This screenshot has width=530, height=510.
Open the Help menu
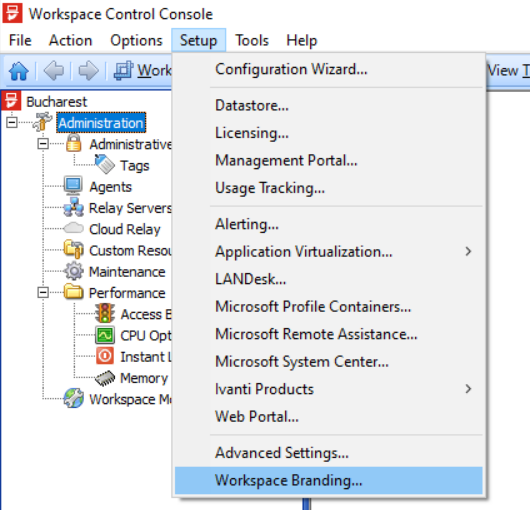point(302,40)
